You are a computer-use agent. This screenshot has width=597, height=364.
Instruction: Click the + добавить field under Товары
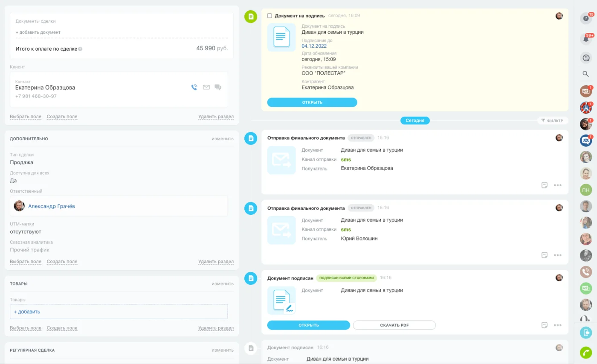[119, 312]
